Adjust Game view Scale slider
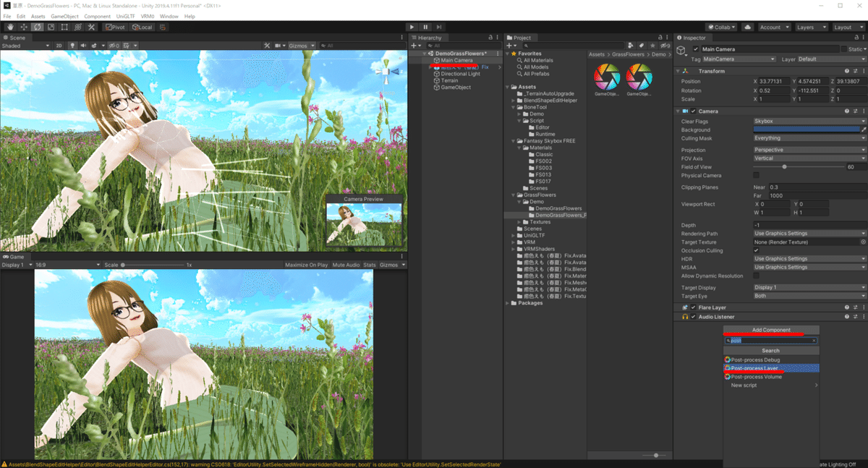 click(x=154, y=265)
